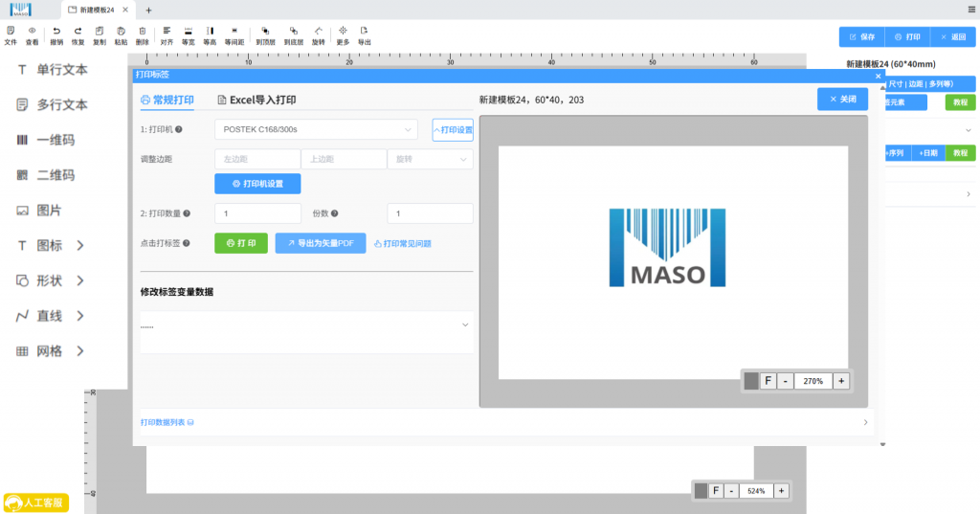Apply 等宽 (Equal width) tool
Viewport: 980px width, 514px height.
click(x=189, y=35)
